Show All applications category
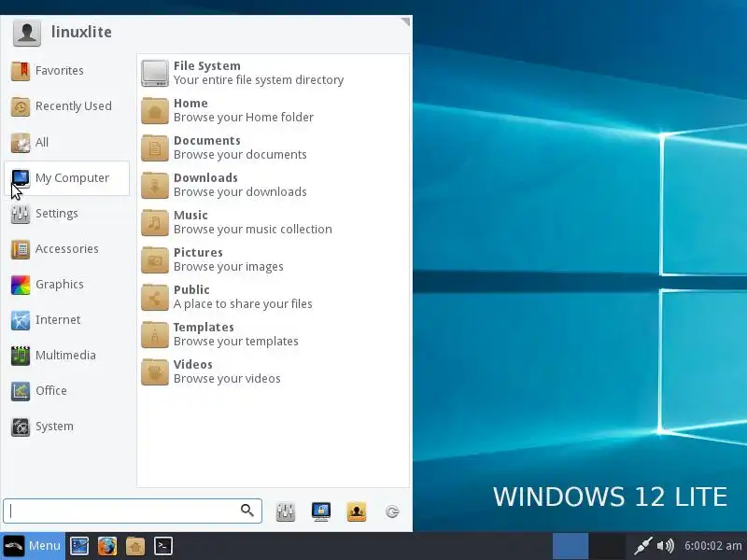 [66, 142]
